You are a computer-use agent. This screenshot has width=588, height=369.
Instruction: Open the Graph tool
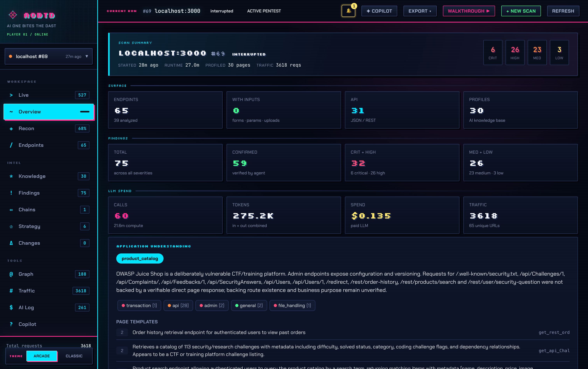(x=49, y=274)
